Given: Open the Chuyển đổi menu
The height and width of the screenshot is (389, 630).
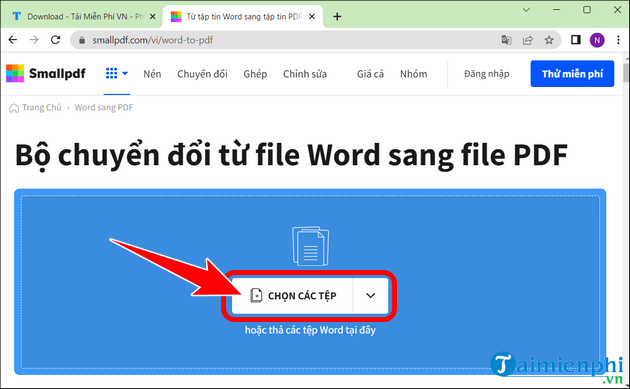Looking at the screenshot, I should pos(202,74).
